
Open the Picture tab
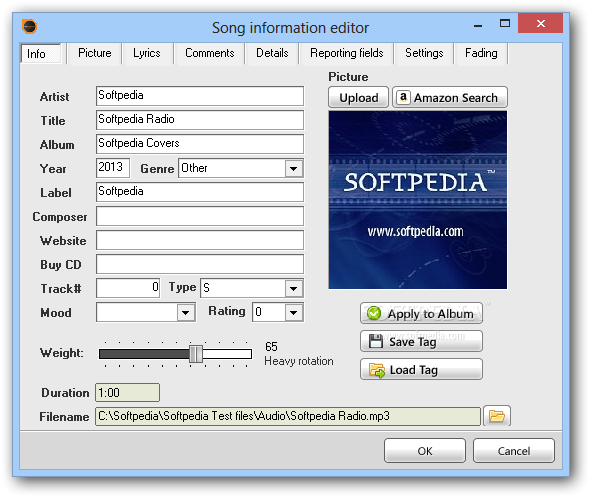94,53
